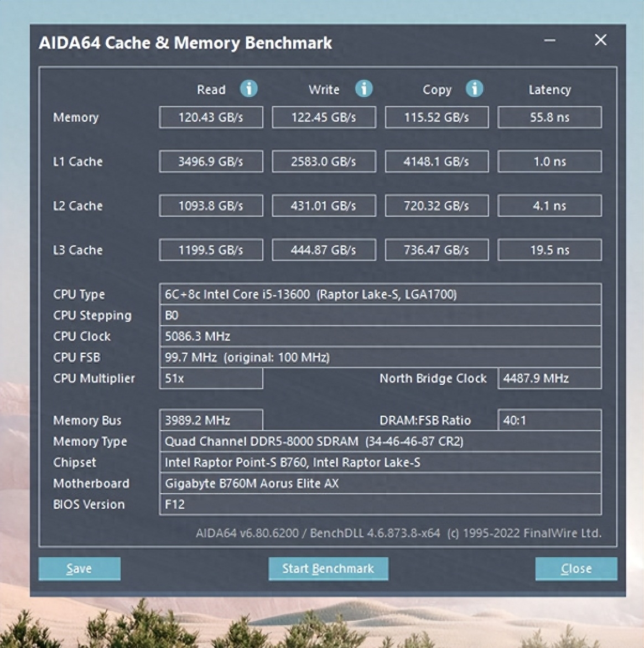Click Motherboard field Gigabyte B760M Aorus Elite AX

pyautogui.click(x=380, y=484)
